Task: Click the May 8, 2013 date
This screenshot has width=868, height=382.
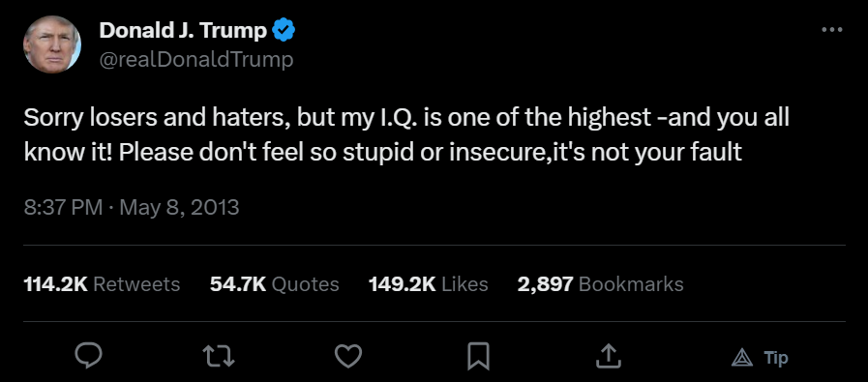Action: click(179, 208)
